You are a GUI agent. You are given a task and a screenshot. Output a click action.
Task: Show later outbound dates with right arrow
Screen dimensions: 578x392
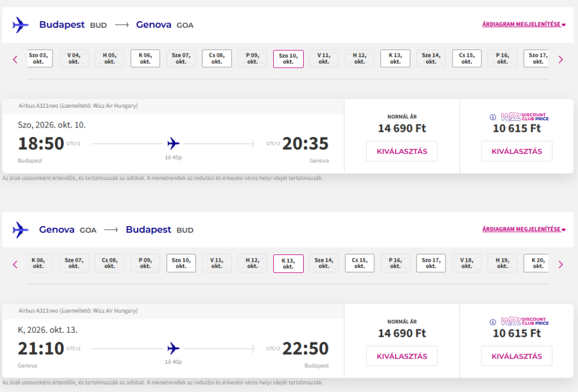(561, 59)
